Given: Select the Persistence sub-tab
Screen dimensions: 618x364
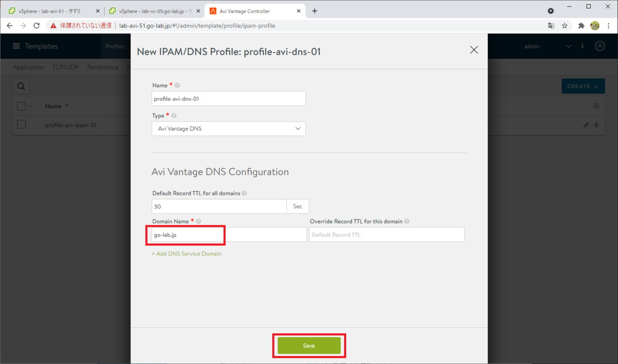Looking at the screenshot, I should click(102, 67).
